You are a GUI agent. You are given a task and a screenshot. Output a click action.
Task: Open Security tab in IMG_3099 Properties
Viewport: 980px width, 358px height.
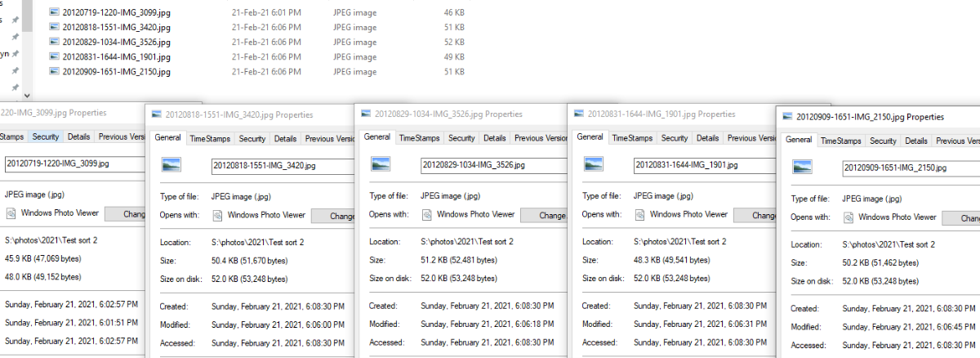[x=46, y=136]
